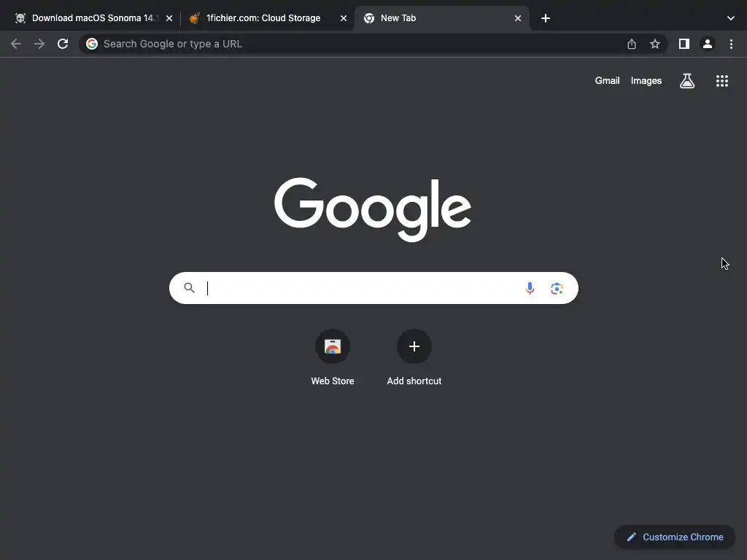Expand the tab search dropdown arrow
747x560 pixels.
pos(731,18)
